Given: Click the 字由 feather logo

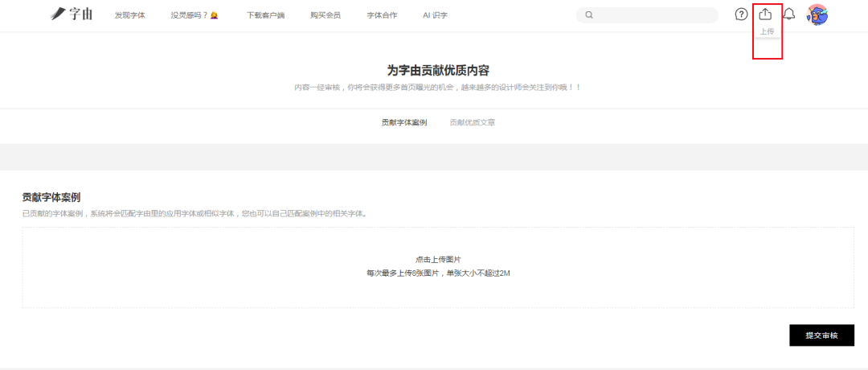Looking at the screenshot, I should 72,14.
